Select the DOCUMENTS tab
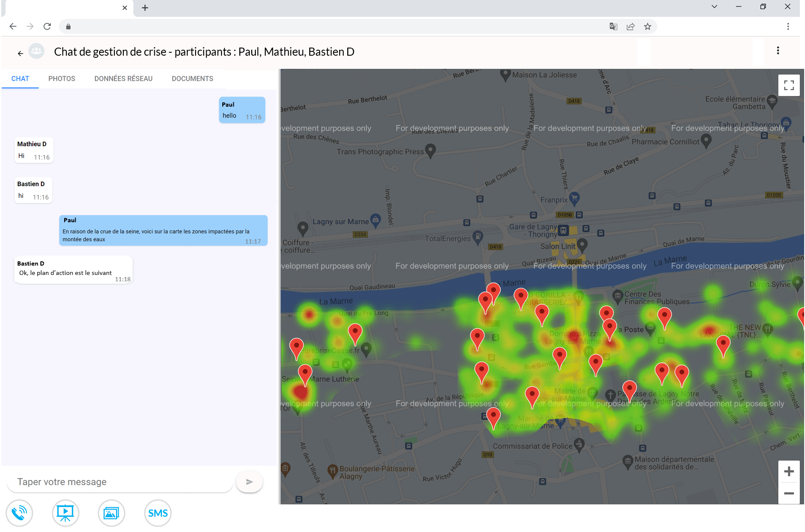 192,79
